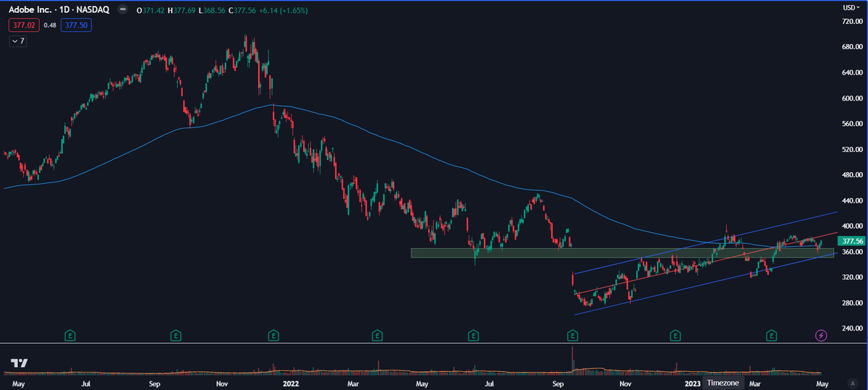The width and height of the screenshot is (868, 390).
Task: Click the purple lightning bolt marker
Action: click(x=822, y=335)
